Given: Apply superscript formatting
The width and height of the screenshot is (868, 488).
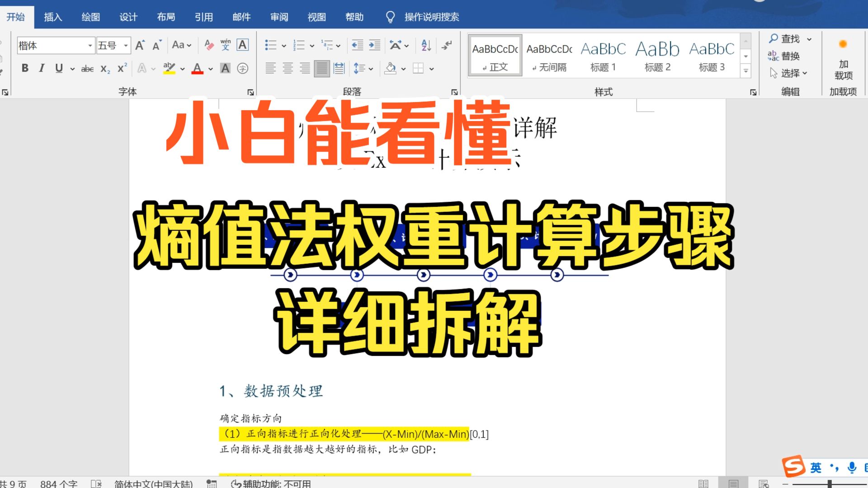Looking at the screenshot, I should pyautogui.click(x=122, y=68).
